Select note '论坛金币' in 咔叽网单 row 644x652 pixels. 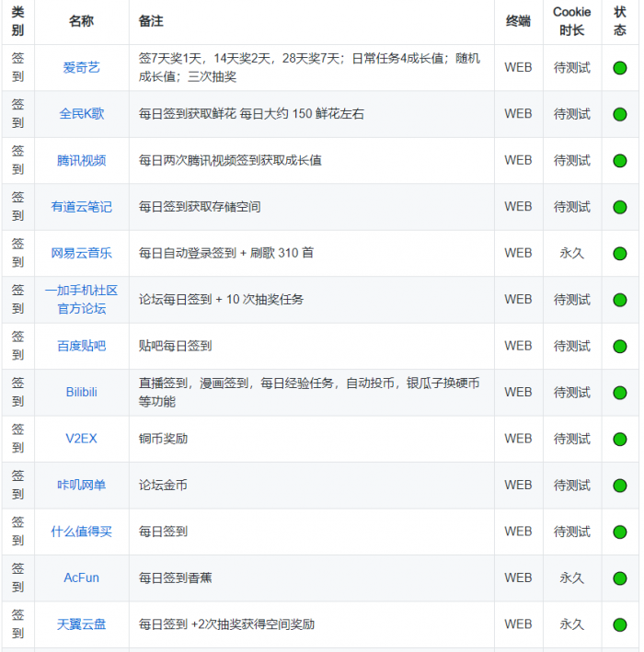(x=163, y=485)
